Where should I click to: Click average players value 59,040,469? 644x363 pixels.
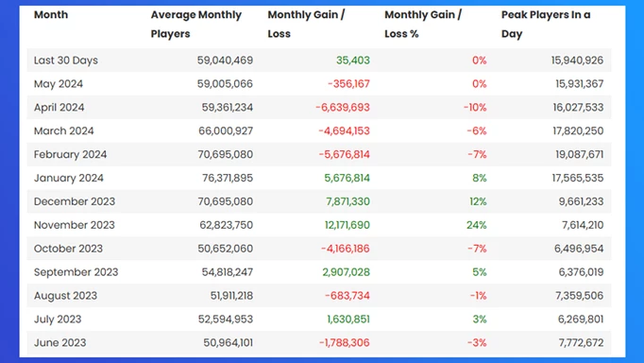point(225,60)
